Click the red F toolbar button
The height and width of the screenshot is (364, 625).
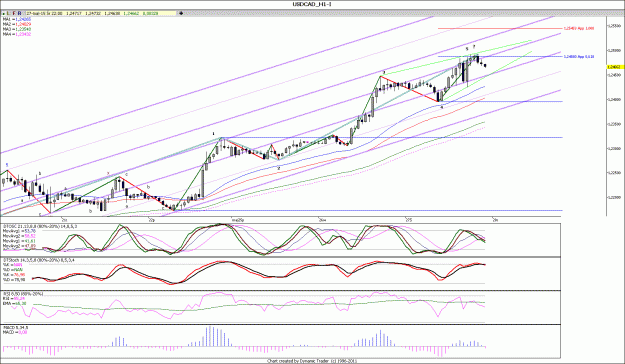14,13
